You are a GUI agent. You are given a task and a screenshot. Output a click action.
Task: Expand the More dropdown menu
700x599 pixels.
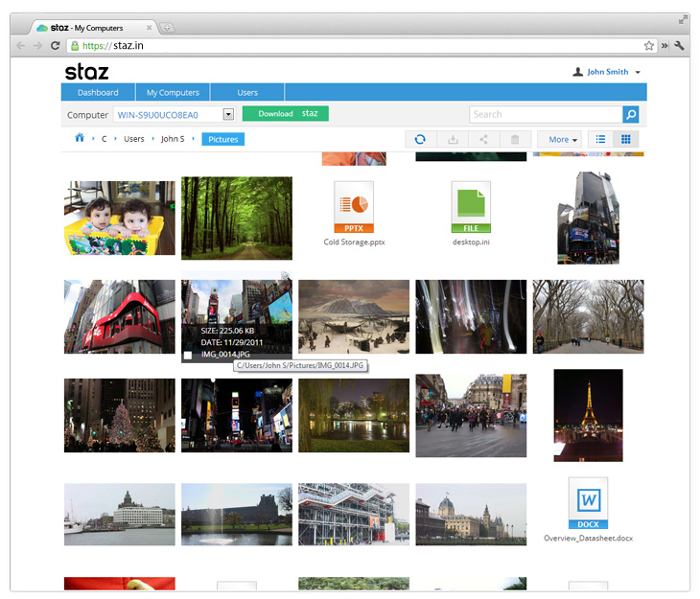[562, 140]
